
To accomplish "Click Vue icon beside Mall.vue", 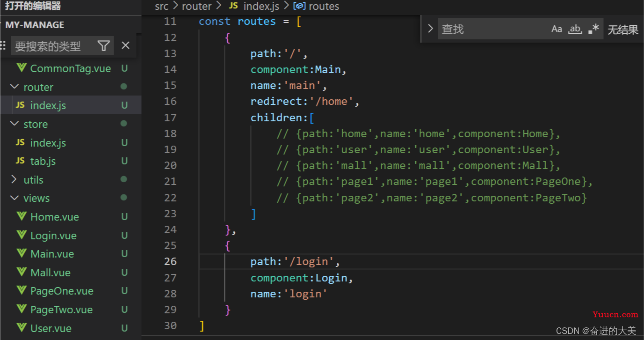I will click(x=21, y=272).
